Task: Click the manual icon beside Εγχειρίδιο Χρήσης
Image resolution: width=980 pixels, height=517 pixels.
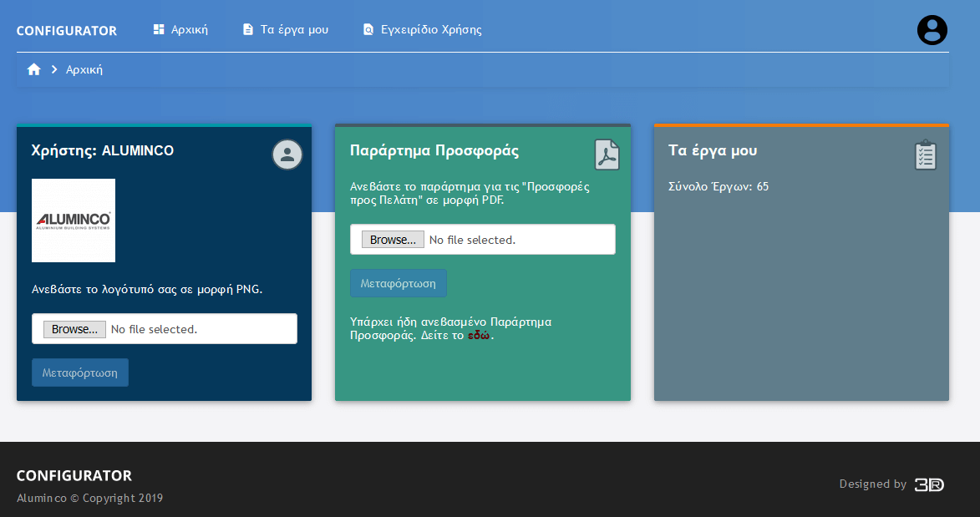Action: [x=368, y=30]
